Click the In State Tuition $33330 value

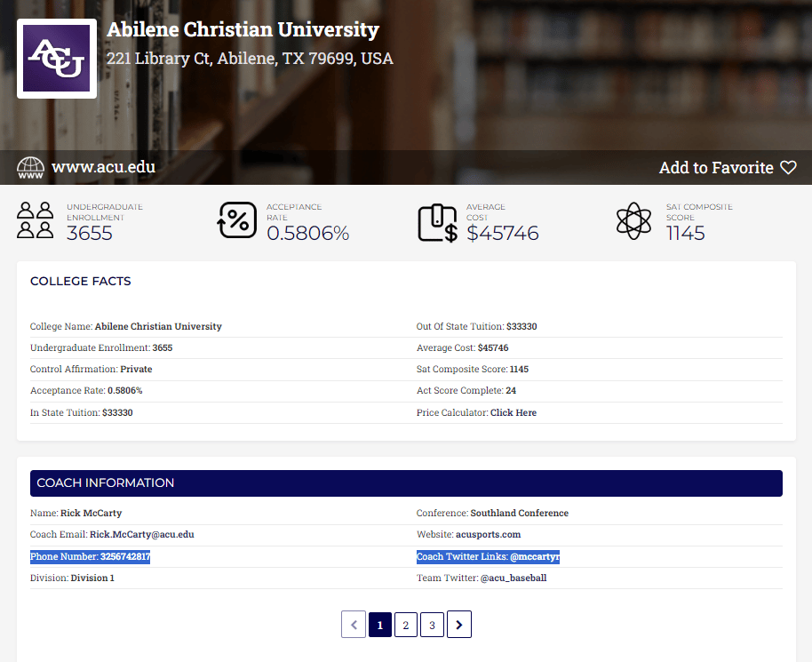(117, 412)
